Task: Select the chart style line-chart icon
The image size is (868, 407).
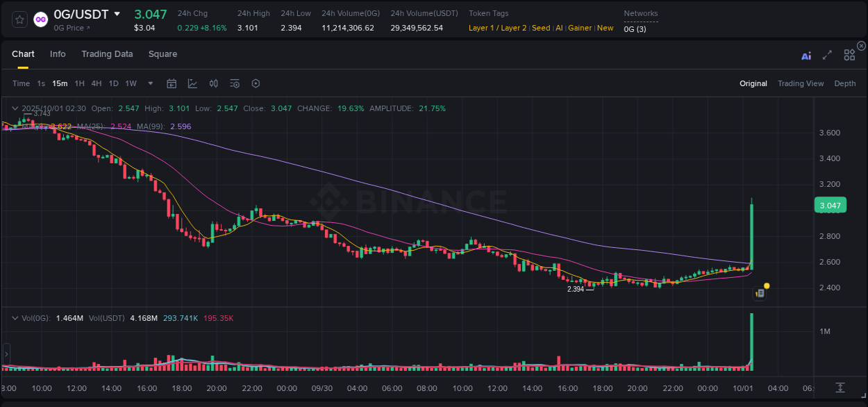Action: (192, 83)
